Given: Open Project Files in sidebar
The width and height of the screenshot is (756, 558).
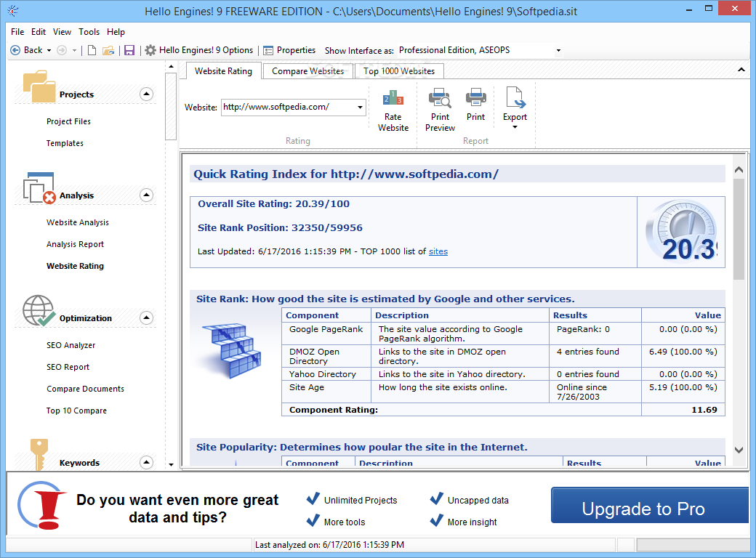Looking at the screenshot, I should 68,121.
